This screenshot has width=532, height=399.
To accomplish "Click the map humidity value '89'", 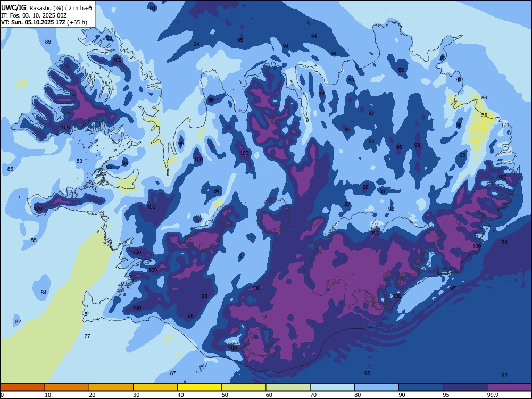I will tap(48, 41).
